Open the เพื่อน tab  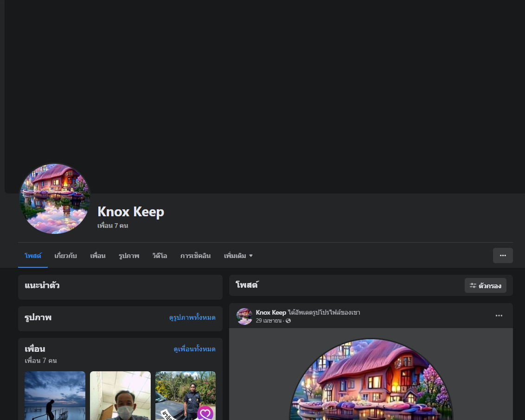pyautogui.click(x=98, y=256)
